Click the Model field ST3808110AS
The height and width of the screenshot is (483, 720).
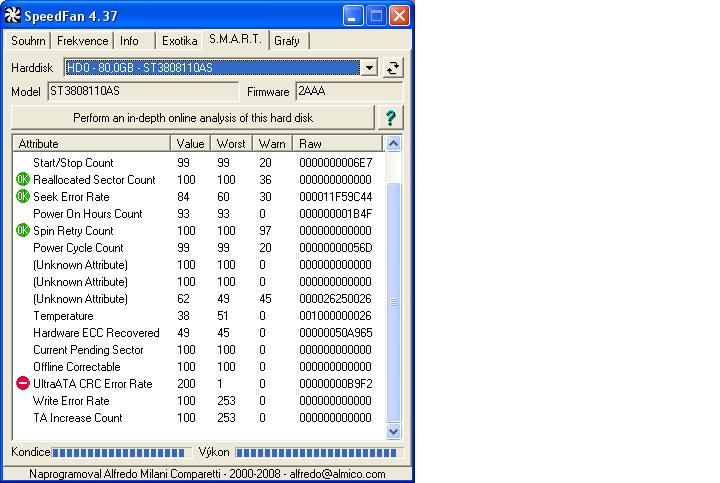pyautogui.click(x=143, y=91)
